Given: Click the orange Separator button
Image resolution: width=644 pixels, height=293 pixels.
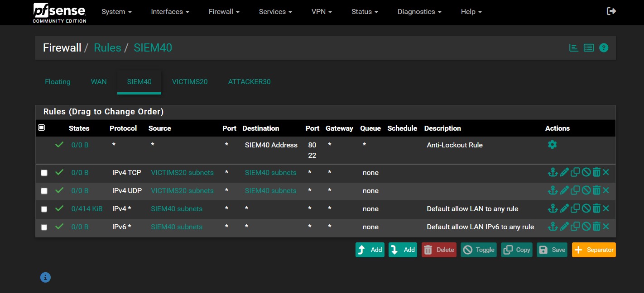Looking at the screenshot, I should (x=594, y=250).
